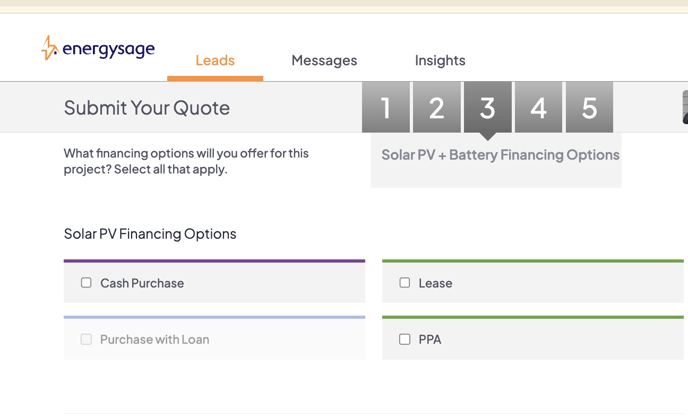Select the current step 3 box
The image size is (688, 418).
tap(488, 107)
